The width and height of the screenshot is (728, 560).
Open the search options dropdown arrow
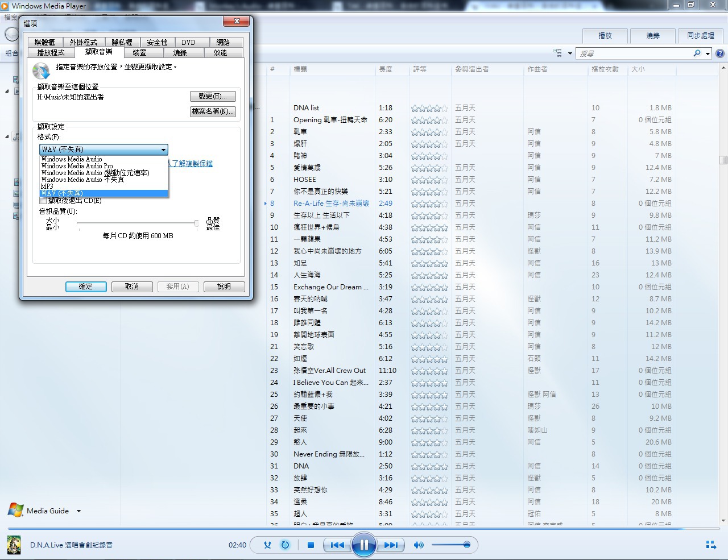click(x=708, y=53)
